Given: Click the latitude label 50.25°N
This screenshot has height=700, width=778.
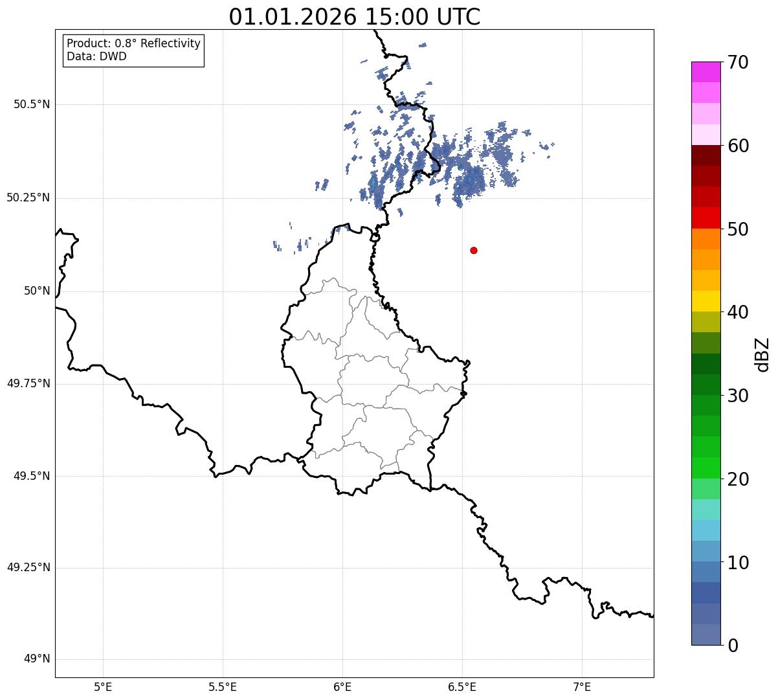Looking at the screenshot, I should (x=28, y=198).
